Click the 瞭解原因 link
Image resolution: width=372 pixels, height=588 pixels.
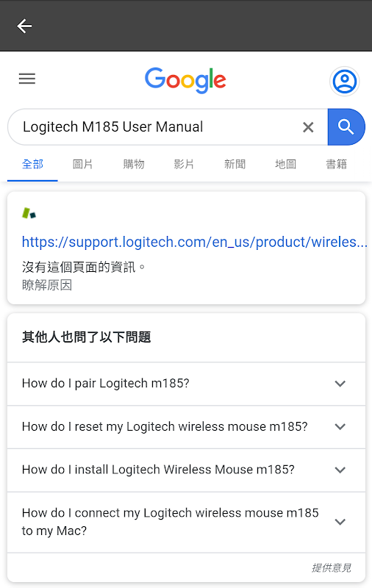point(47,285)
